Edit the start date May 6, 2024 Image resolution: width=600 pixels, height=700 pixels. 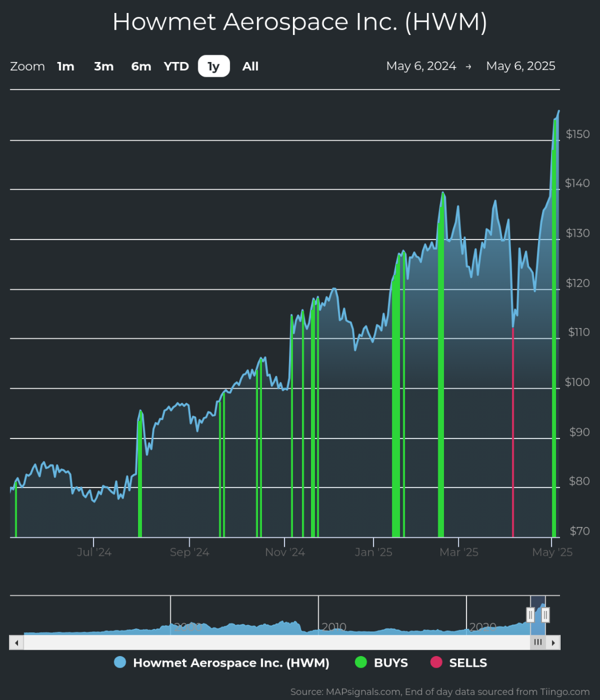coord(421,66)
